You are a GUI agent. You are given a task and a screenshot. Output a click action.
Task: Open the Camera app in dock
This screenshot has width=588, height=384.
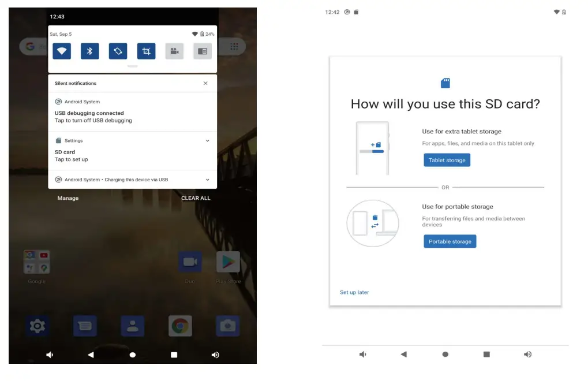click(227, 326)
